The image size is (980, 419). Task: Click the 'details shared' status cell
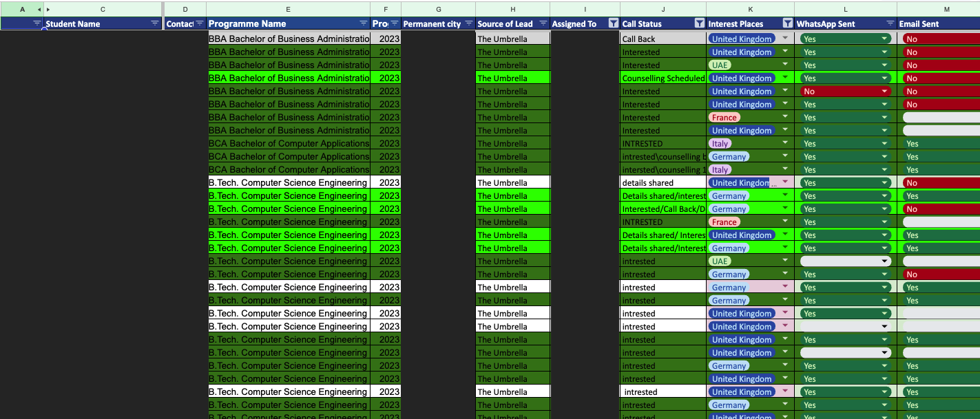(x=663, y=182)
